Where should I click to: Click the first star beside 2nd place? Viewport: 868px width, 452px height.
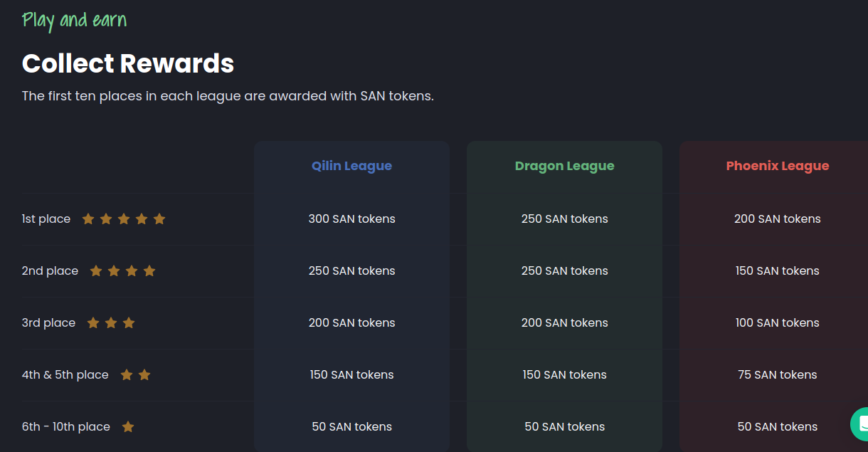tap(96, 270)
